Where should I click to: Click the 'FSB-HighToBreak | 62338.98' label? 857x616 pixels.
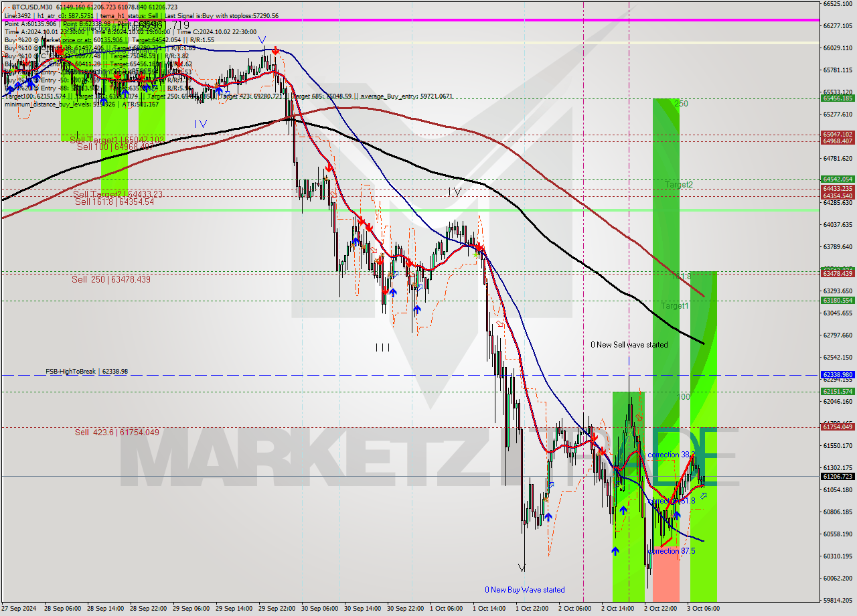(x=86, y=371)
